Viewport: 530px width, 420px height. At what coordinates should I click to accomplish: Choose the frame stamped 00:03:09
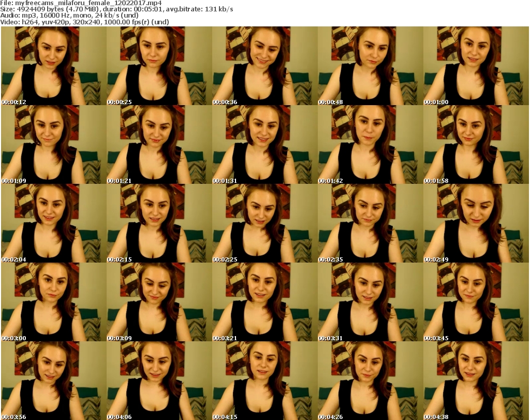click(x=159, y=302)
